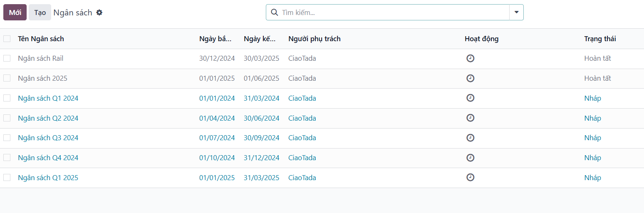
Task: Click the end date 30/03/2025
Action: click(261, 58)
